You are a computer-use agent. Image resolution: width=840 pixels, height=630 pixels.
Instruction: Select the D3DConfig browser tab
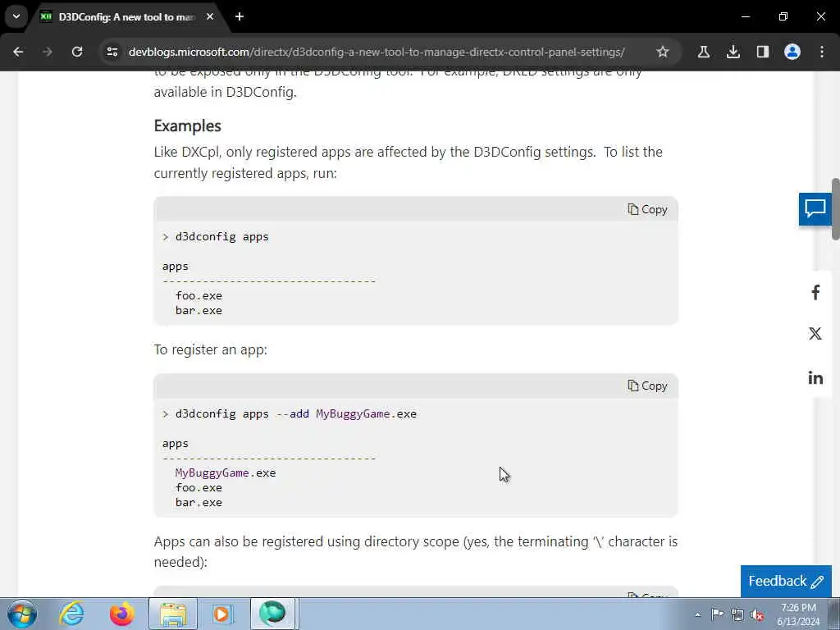tap(127, 17)
